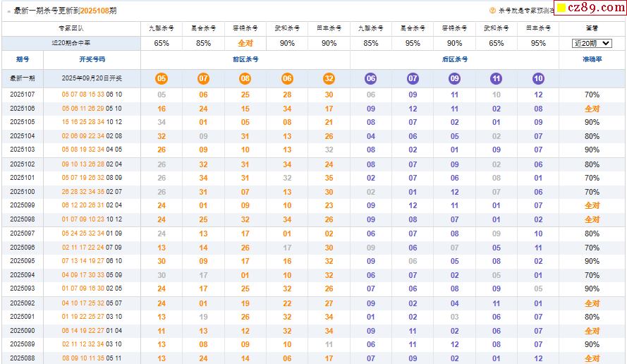Viewport: 627px width, 364px height.
Task: Click the 2025年09月20日开奖 draw date text
Action: coord(92,78)
